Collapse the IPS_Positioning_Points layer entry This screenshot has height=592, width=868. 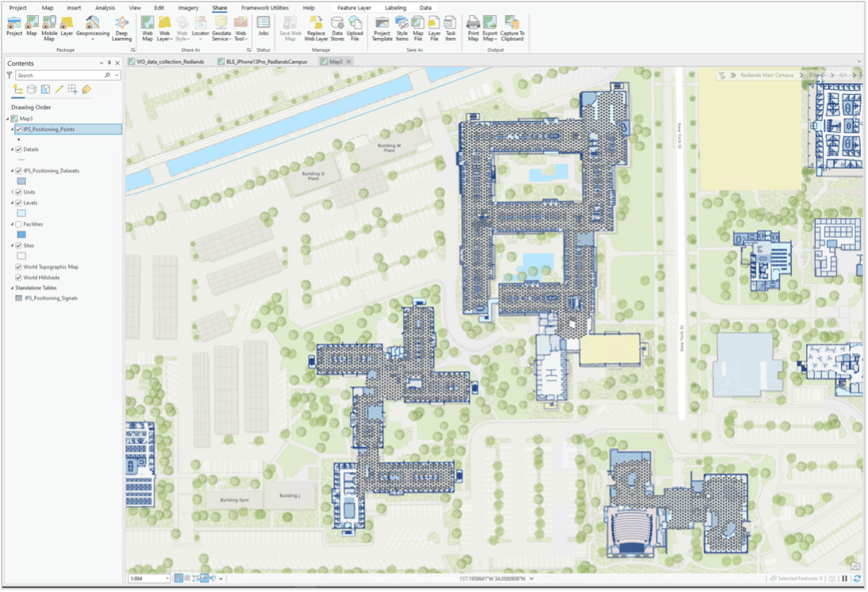[12, 129]
